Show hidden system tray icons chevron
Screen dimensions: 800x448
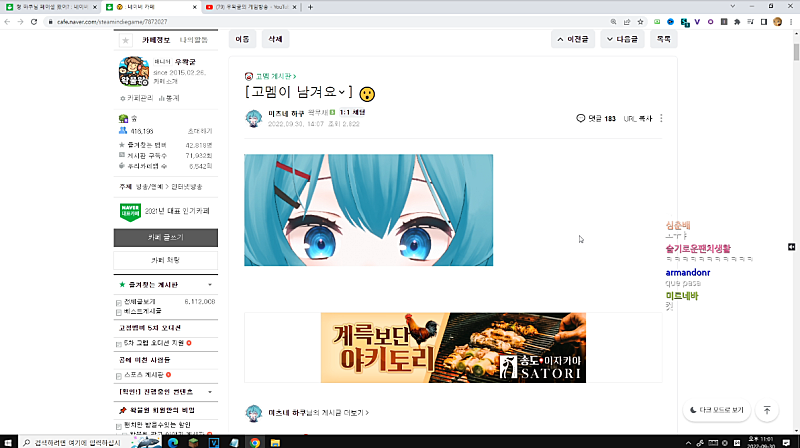pyautogui.click(x=688, y=442)
